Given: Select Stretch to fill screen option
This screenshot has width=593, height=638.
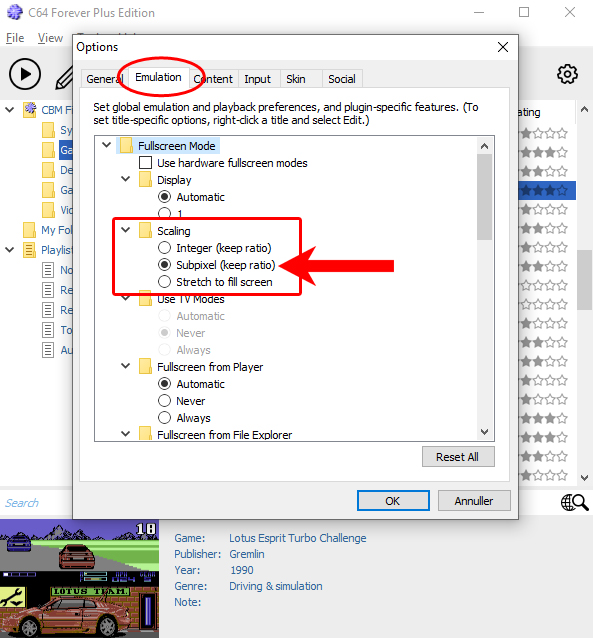Looking at the screenshot, I should click(x=164, y=282).
